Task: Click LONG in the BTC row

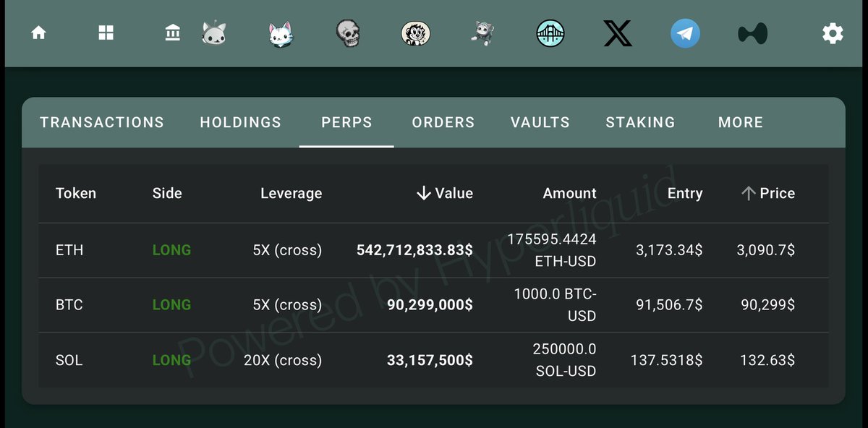Action: (171, 305)
